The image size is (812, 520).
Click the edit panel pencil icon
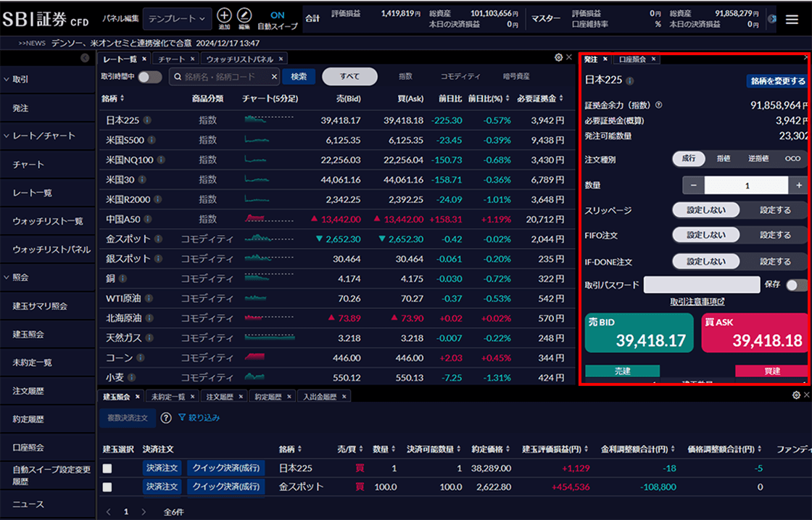(x=244, y=15)
